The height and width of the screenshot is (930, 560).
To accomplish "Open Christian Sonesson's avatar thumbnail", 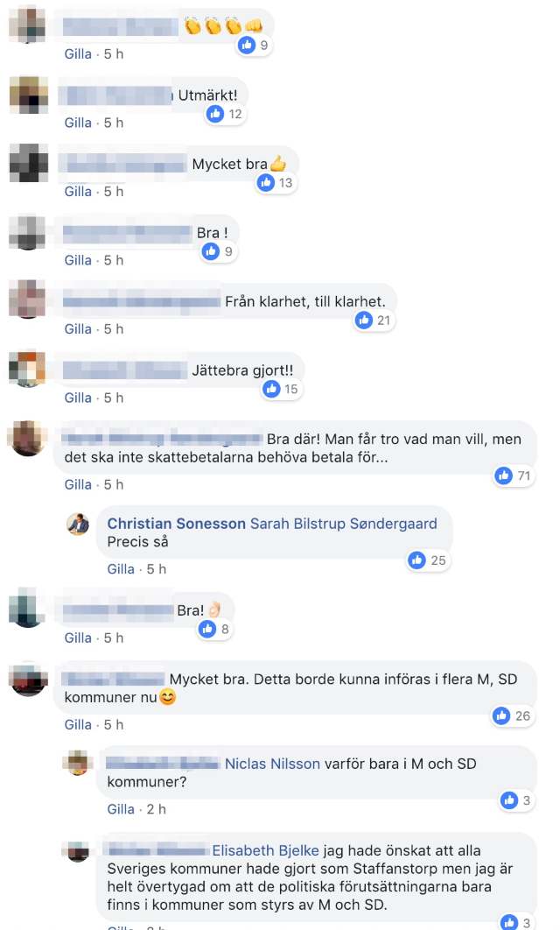I will pyautogui.click(x=78, y=525).
